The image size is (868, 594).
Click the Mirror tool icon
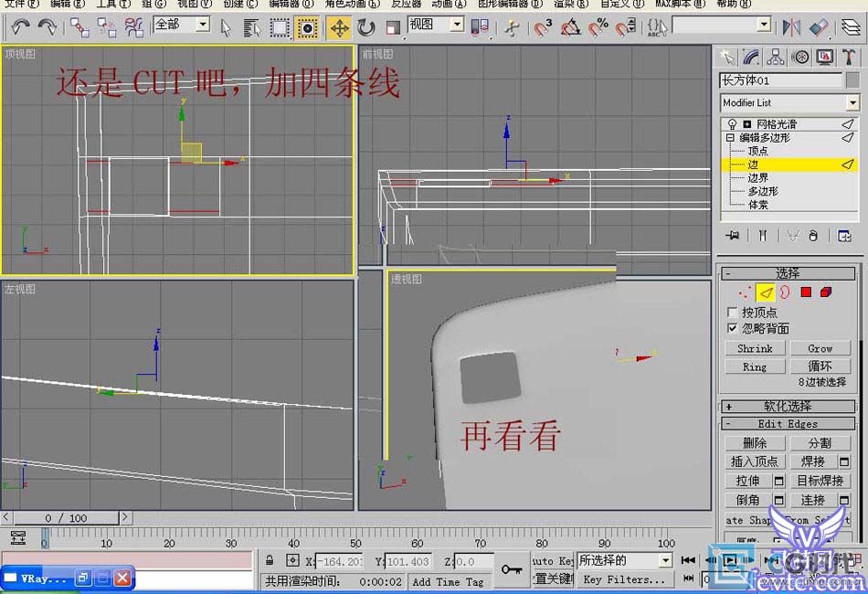click(x=791, y=27)
